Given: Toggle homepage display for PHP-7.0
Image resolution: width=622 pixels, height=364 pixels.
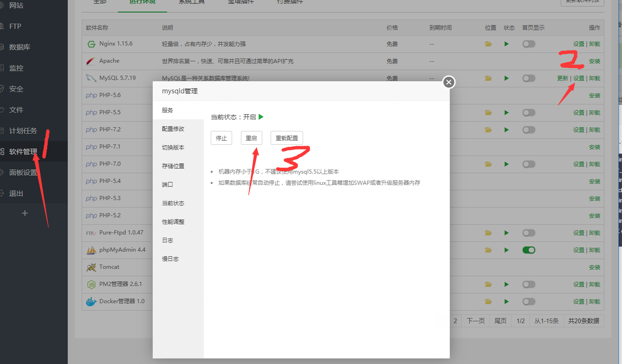Looking at the screenshot, I should tap(529, 164).
